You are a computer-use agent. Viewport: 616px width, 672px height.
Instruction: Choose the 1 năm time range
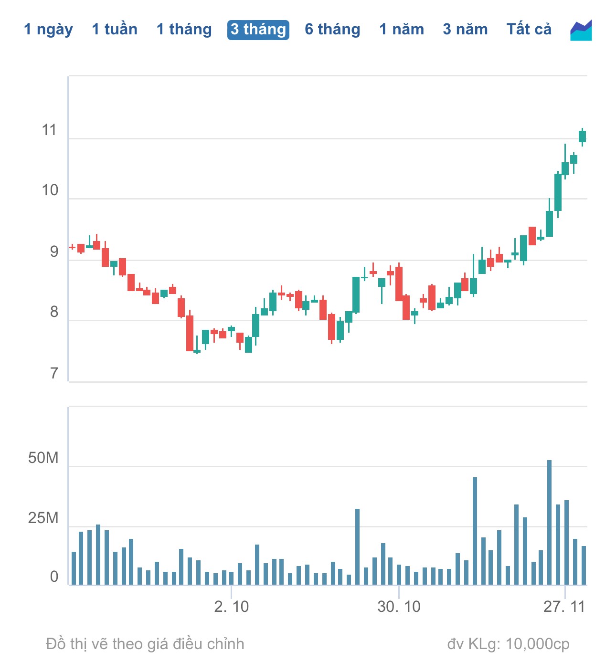pos(402,30)
